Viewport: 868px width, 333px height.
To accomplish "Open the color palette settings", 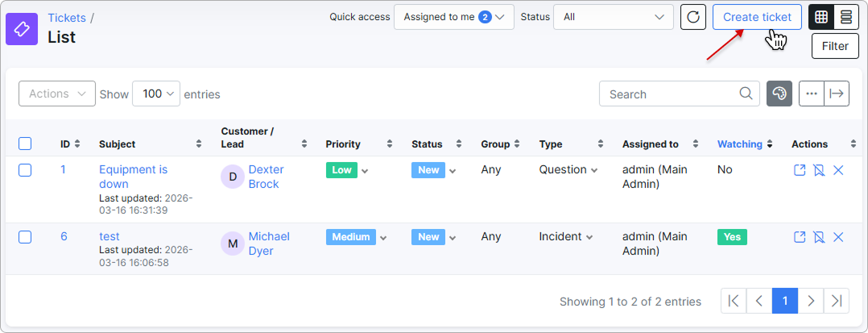I will point(779,94).
